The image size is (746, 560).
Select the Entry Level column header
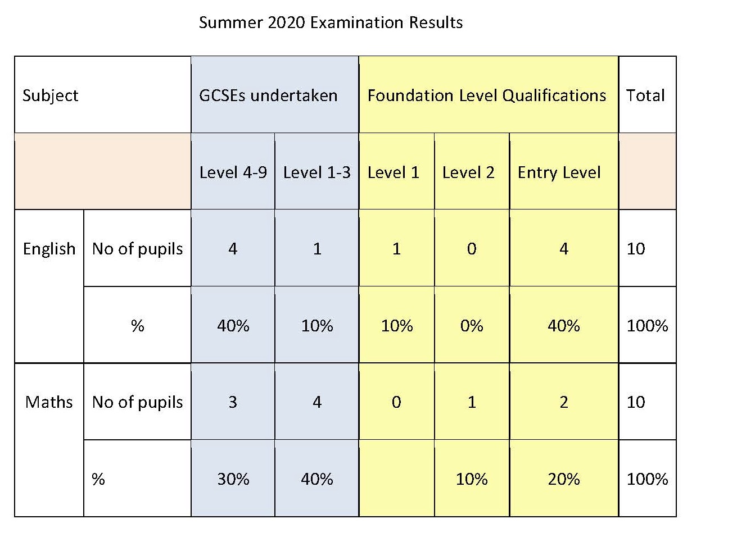tap(564, 172)
